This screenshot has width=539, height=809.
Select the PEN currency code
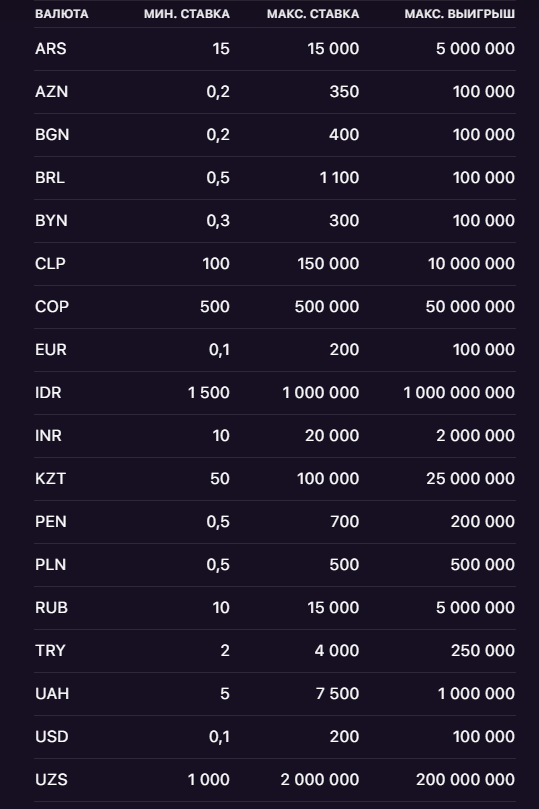[51, 522]
